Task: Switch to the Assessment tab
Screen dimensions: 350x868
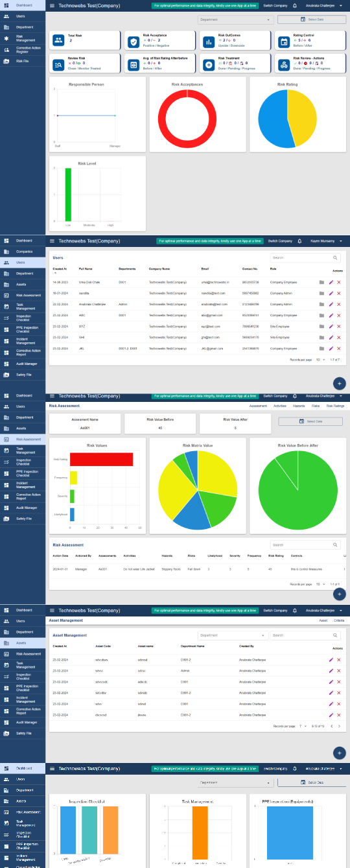Action: coord(258,406)
